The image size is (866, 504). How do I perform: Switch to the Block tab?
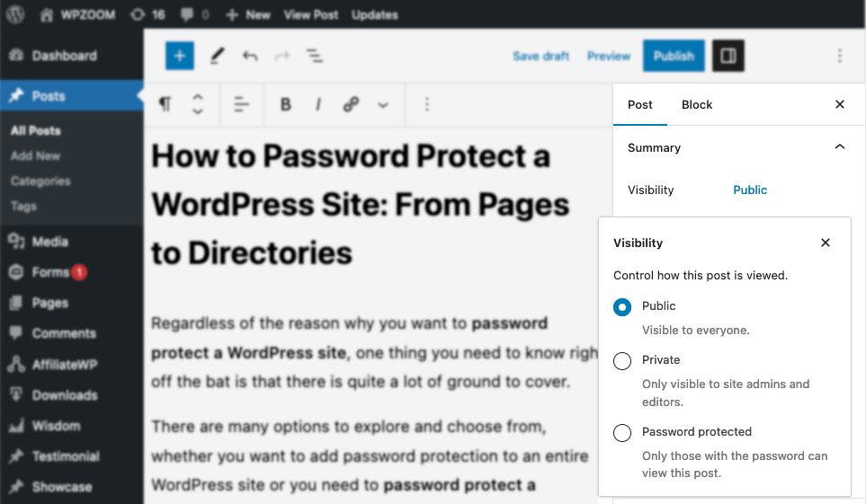697,104
